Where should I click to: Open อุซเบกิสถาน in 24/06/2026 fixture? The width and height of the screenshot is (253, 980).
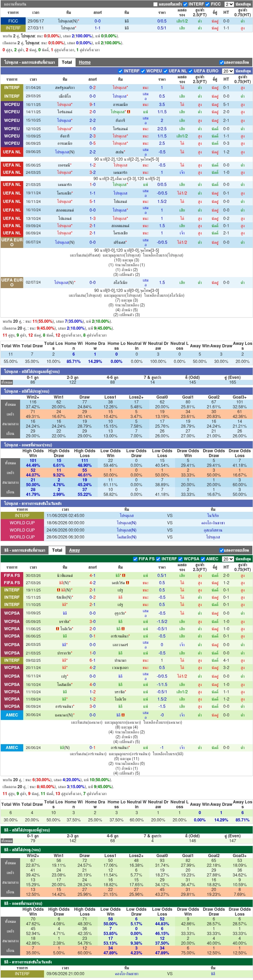(213, 530)
